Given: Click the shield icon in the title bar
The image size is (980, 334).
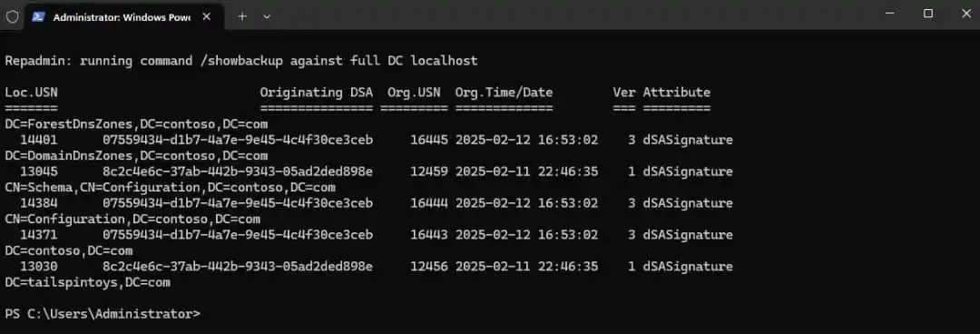Looking at the screenshot, I should click(x=12, y=17).
